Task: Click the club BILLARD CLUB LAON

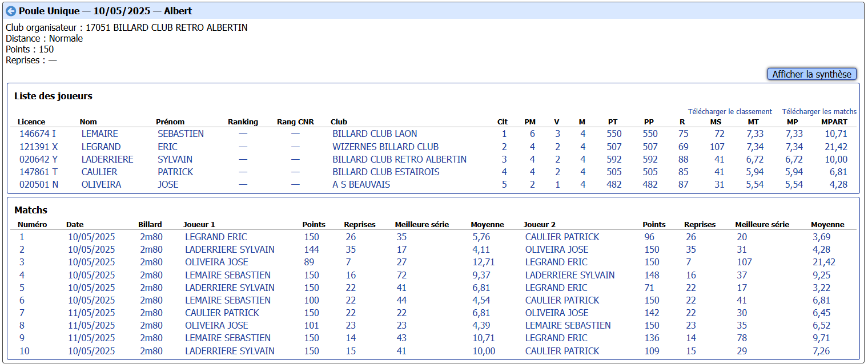Action: click(x=375, y=134)
